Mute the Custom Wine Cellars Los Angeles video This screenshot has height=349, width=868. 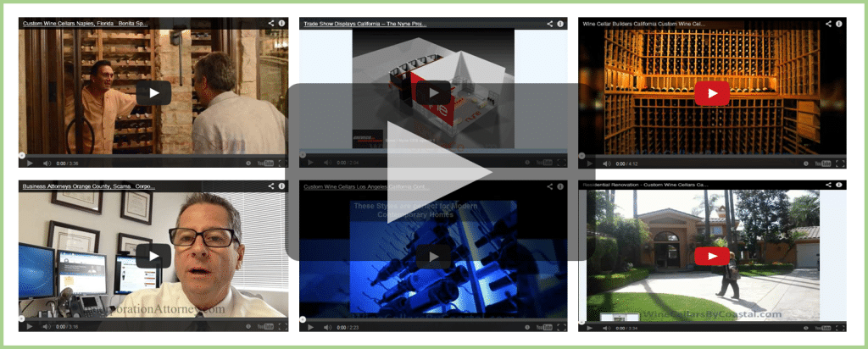(328, 328)
